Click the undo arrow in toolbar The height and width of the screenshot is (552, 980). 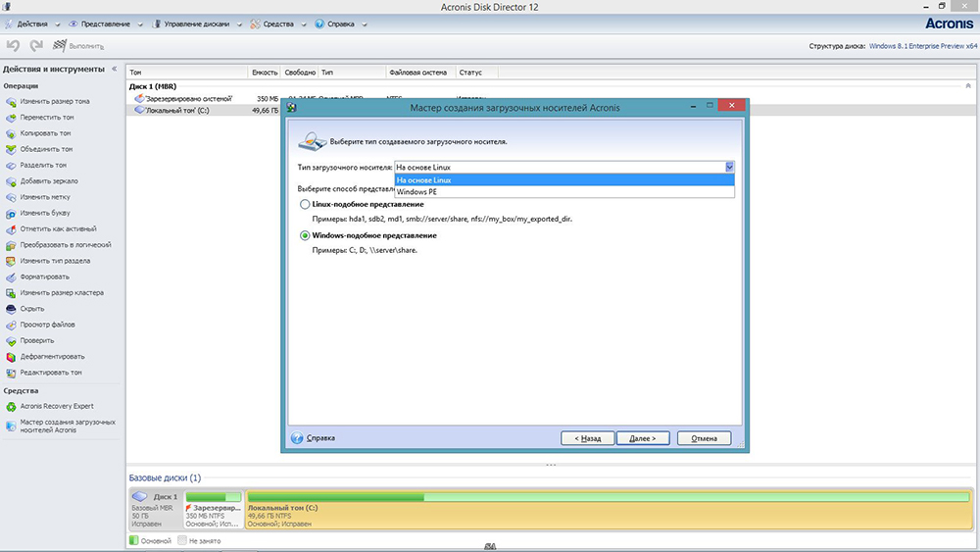[x=13, y=45]
